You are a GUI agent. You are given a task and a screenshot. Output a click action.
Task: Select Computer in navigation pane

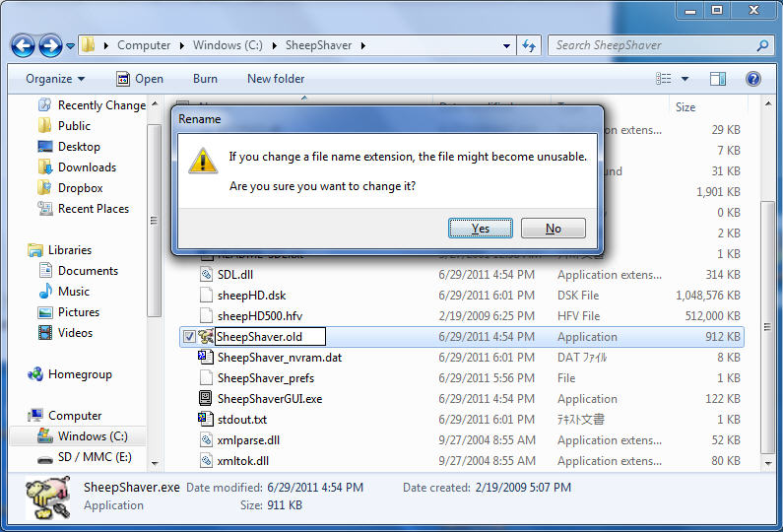(x=65, y=416)
